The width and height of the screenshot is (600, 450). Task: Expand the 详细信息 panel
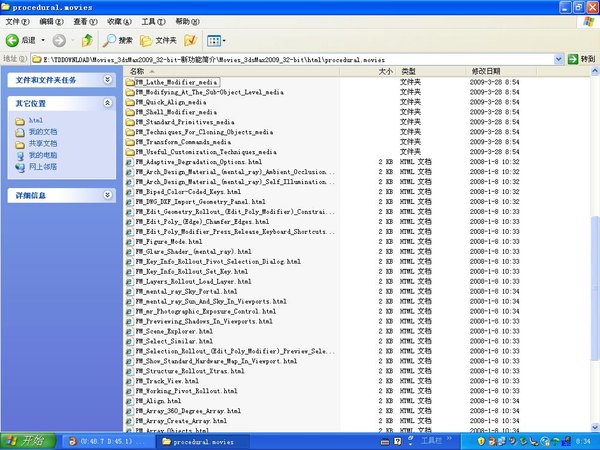point(107,196)
